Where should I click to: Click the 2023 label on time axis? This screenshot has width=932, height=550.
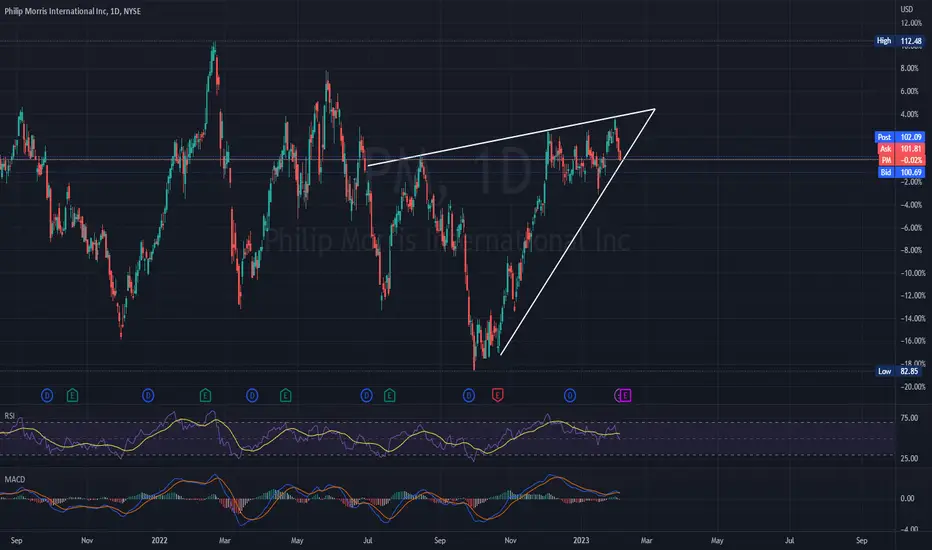(x=581, y=540)
